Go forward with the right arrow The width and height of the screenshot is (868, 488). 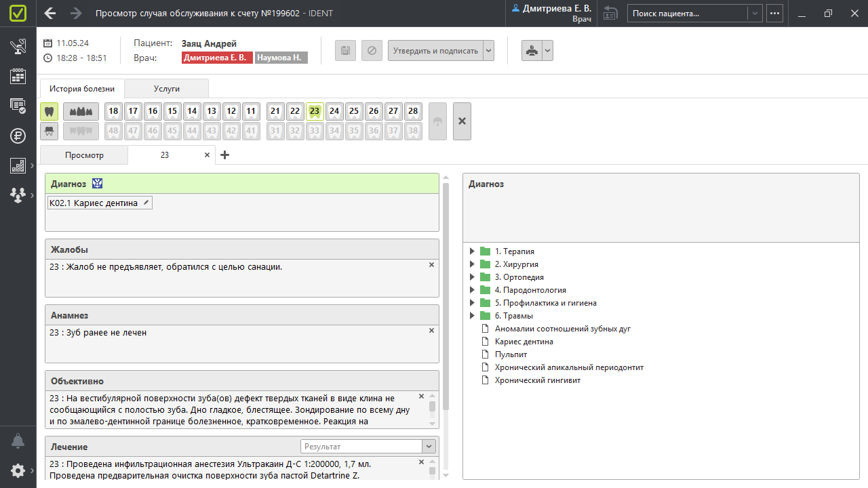76,14
